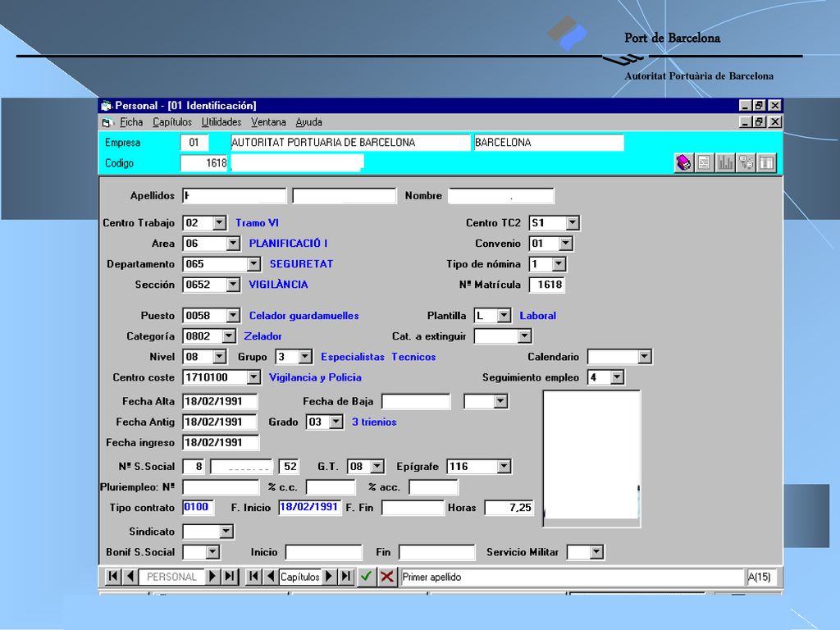840x630 pixels.
Task: Click the empty photo box
Action: pos(591,459)
